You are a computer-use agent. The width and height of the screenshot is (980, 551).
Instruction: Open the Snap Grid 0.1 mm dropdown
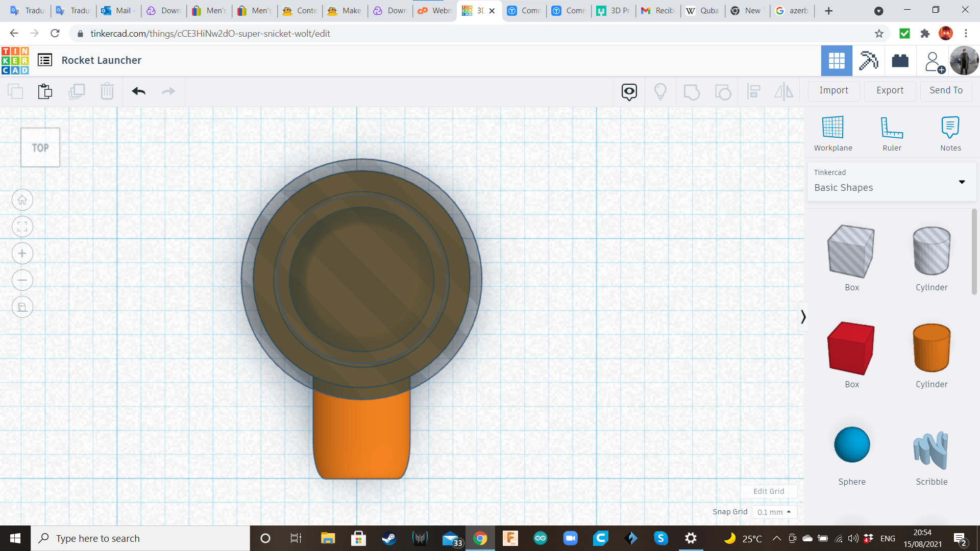(774, 512)
